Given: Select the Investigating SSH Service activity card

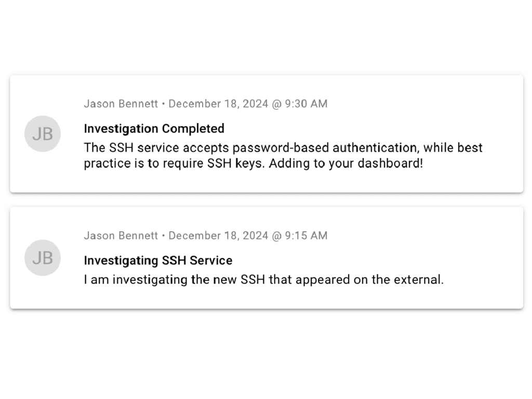Looking at the screenshot, I should tap(267, 258).
